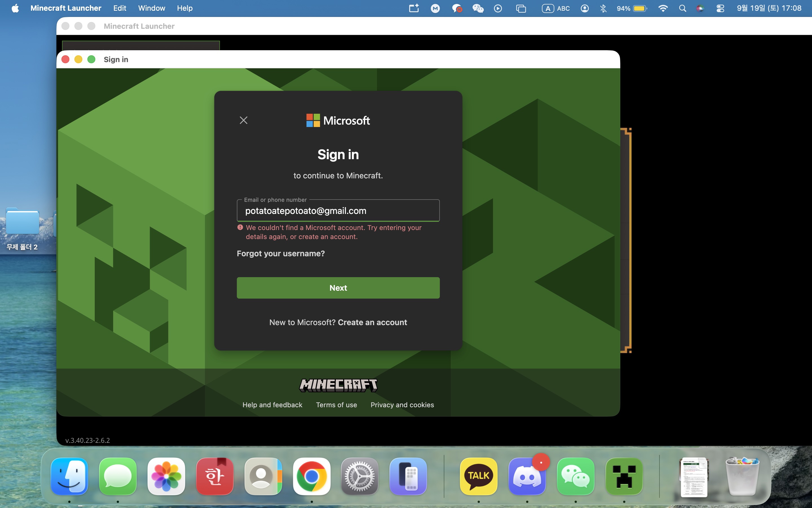Close the Microsoft sign-in dialog with X
Image resolution: width=812 pixels, height=508 pixels.
coord(244,120)
